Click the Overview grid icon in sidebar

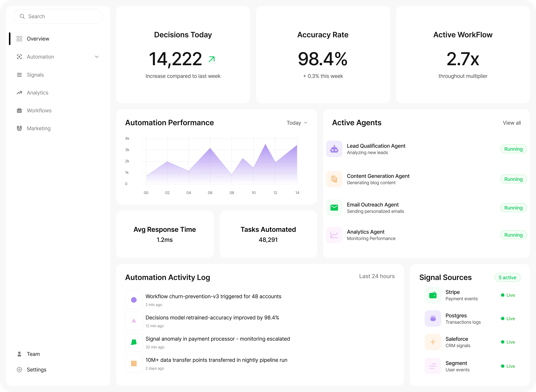tap(19, 39)
